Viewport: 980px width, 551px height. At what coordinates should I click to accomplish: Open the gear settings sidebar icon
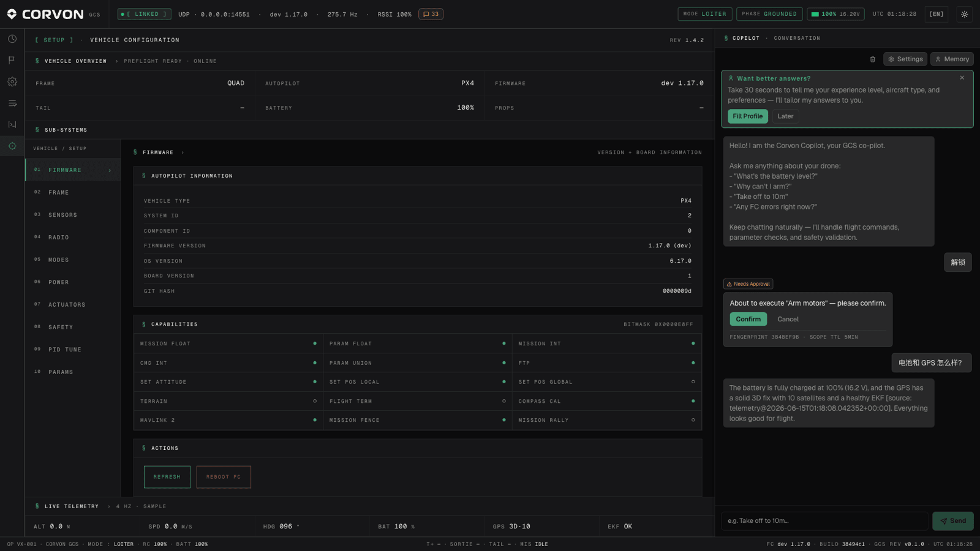(x=12, y=81)
